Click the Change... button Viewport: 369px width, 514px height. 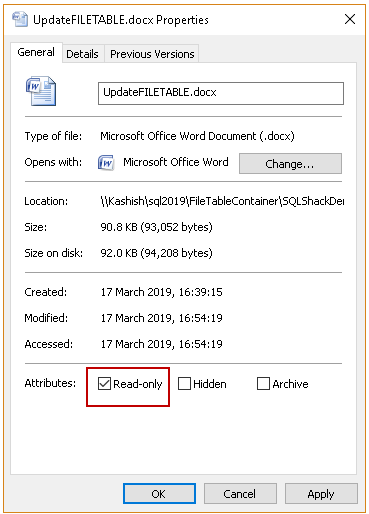(x=290, y=164)
